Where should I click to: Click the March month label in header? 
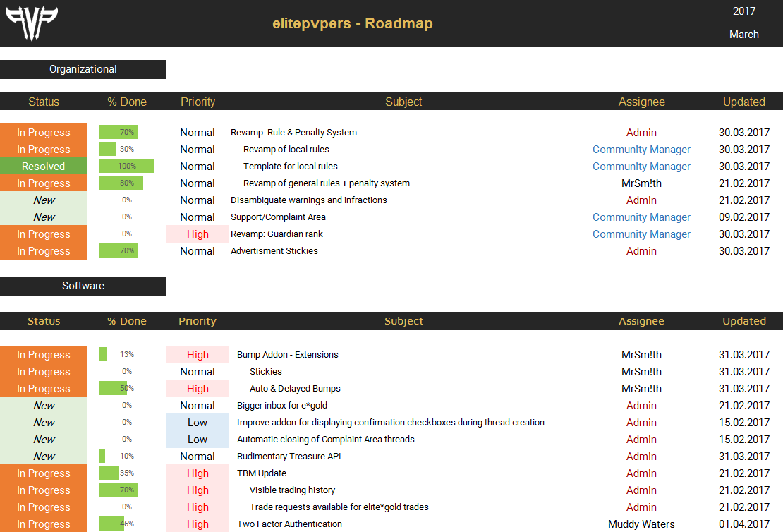pos(744,35)
